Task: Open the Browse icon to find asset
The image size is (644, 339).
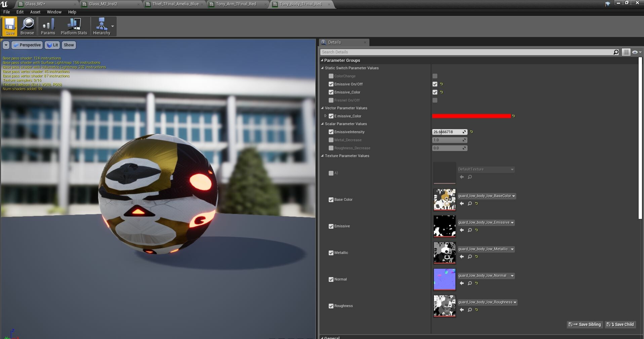Action: tap(27, 26)
